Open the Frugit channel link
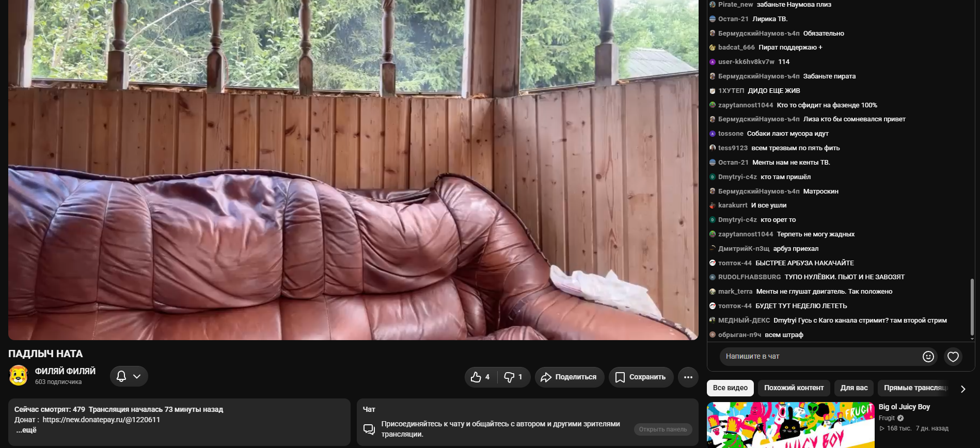The width and height of the screenshot is (980, 448). 887,418
